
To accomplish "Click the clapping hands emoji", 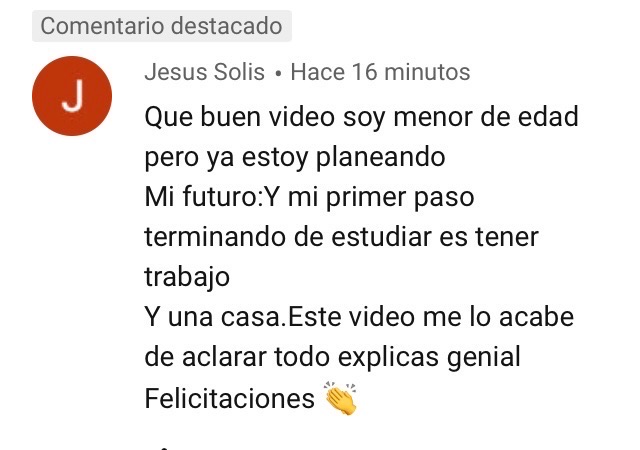I will tap(340, 398).
